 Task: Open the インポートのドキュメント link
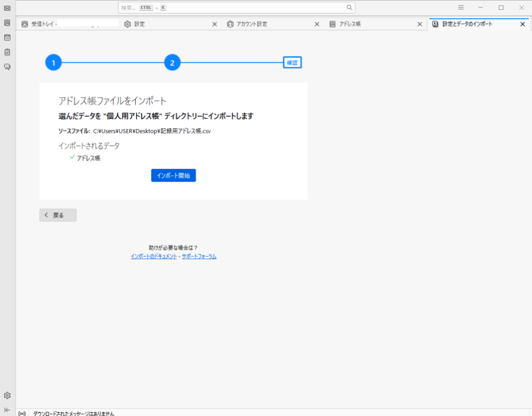(154, 257)
